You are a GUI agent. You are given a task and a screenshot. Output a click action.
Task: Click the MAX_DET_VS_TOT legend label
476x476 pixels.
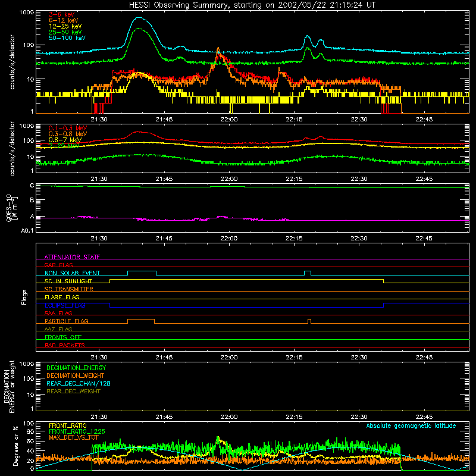[x=74, y=437]
